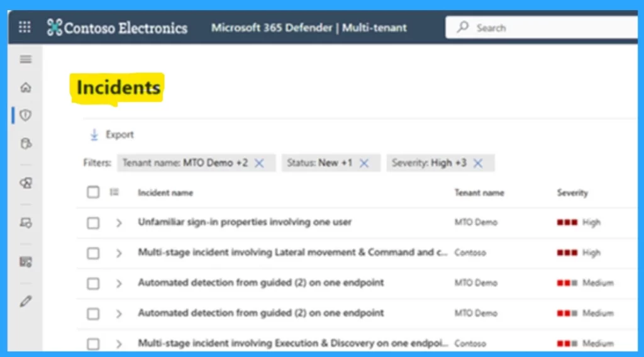
Task: Expand second Automated detection incident
Action: 119,314
